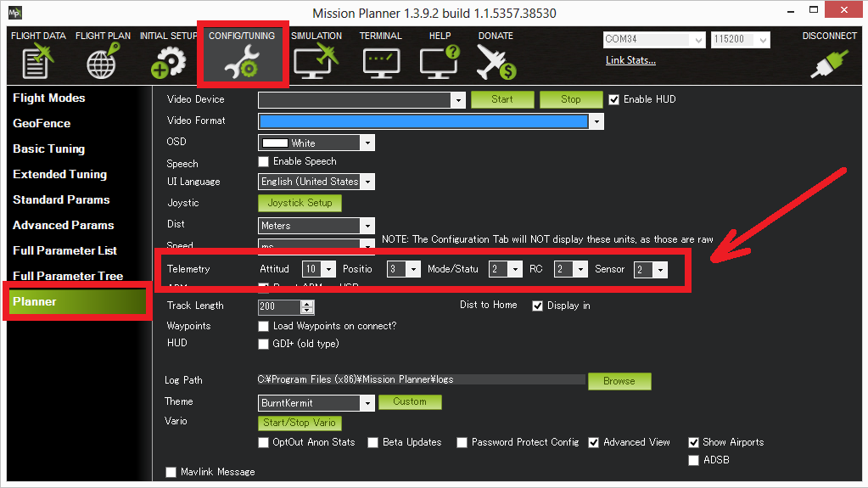Expand the Theme BurntKermit dropdown
The height and width of the screenshot is (488, 868).
(x=367, y=403)
